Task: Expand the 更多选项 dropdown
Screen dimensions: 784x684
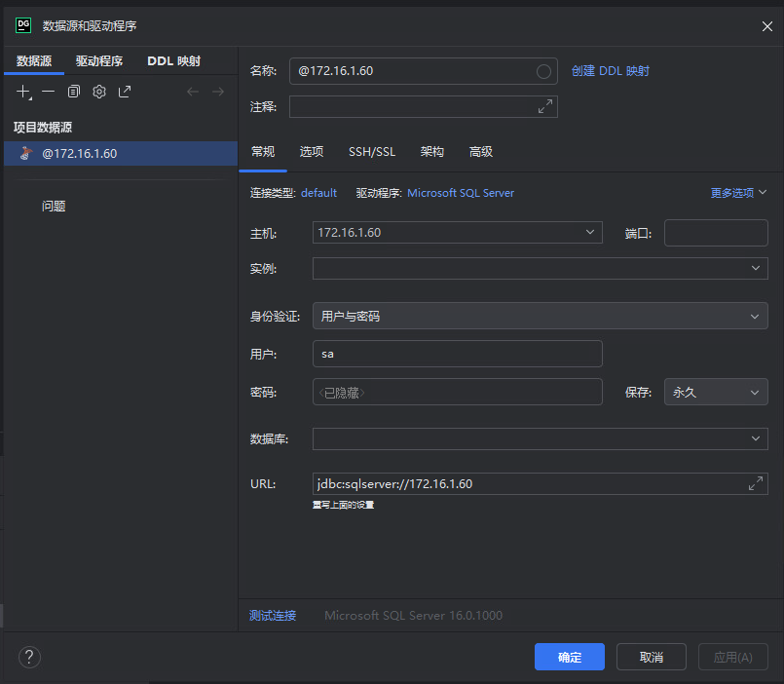Action: [x=738, y=193]
